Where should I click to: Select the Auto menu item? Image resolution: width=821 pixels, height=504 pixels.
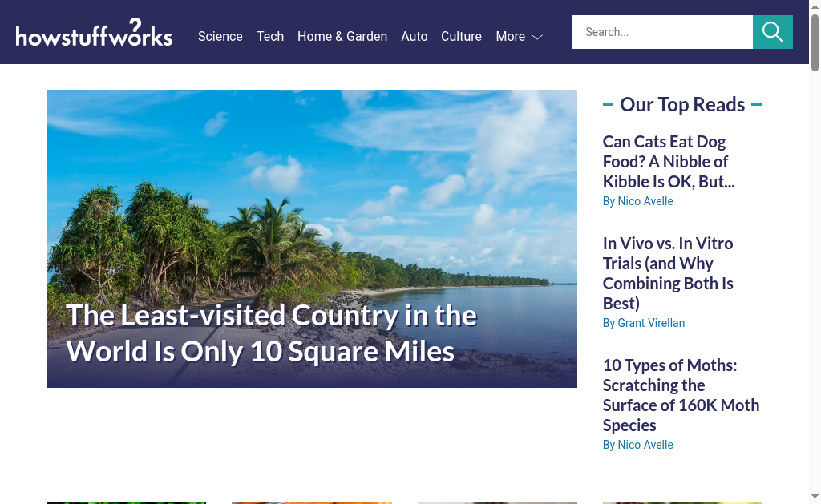coord(415,37)
